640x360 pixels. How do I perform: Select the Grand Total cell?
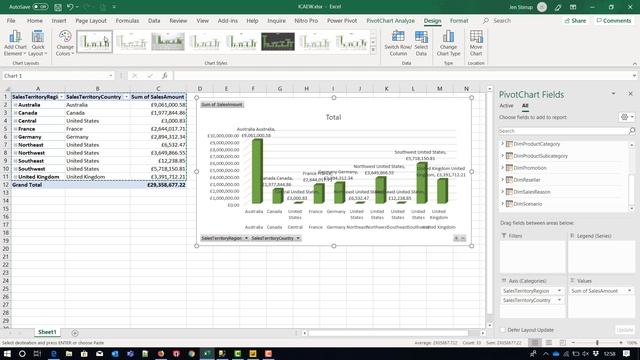(x=38, y=185)
